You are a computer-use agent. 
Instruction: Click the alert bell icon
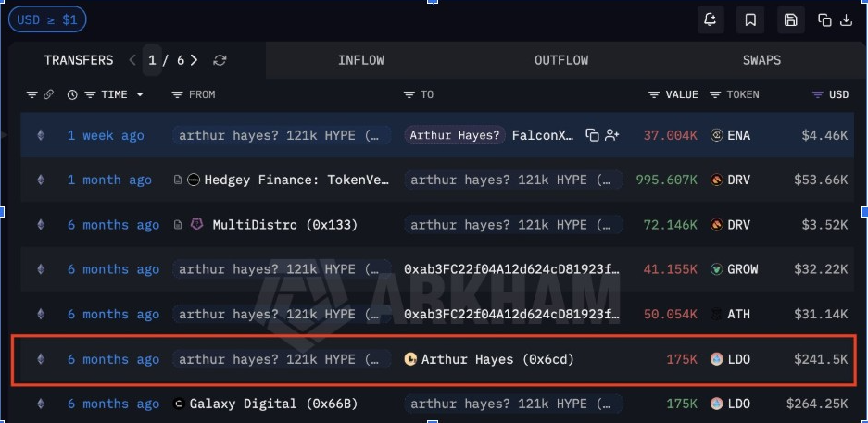pos(711,20)
